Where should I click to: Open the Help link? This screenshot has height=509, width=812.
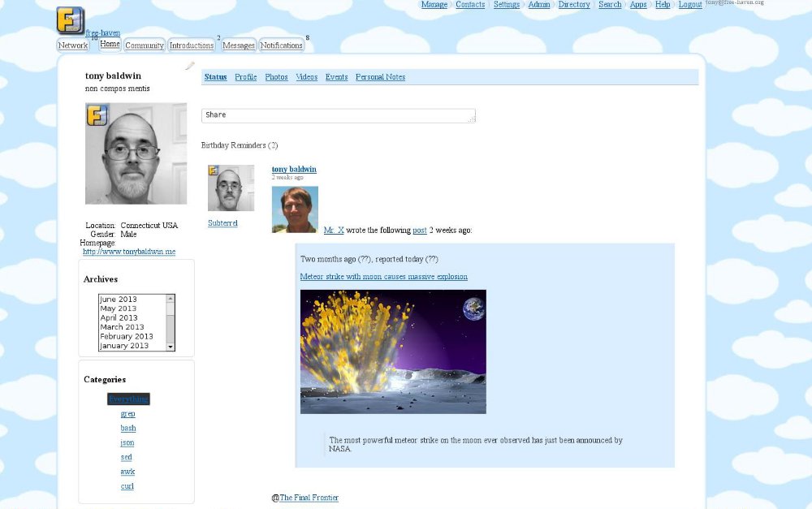(663, 5)
